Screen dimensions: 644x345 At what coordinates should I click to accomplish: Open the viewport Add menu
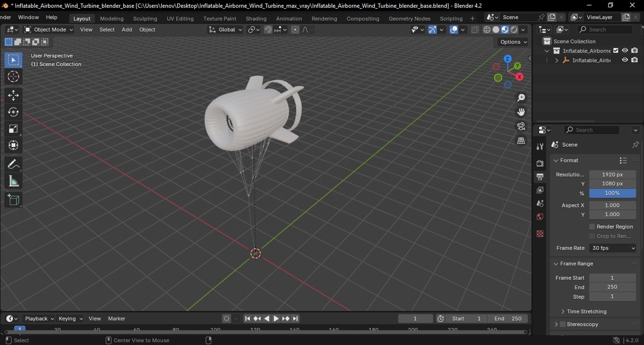[127, 30]
